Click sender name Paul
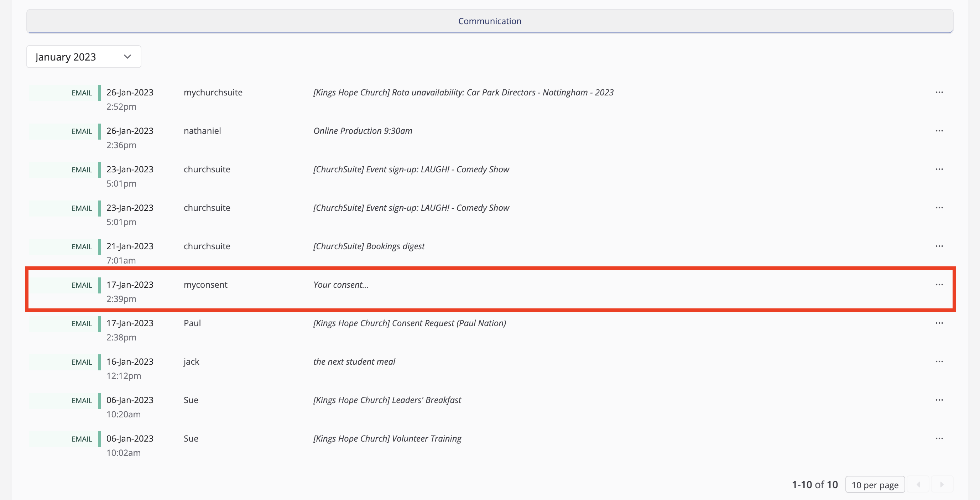 click(192, 323)
